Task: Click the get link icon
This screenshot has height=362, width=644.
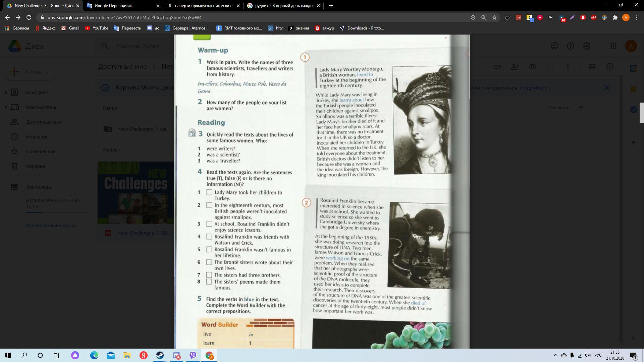Action: coord(497,67)
